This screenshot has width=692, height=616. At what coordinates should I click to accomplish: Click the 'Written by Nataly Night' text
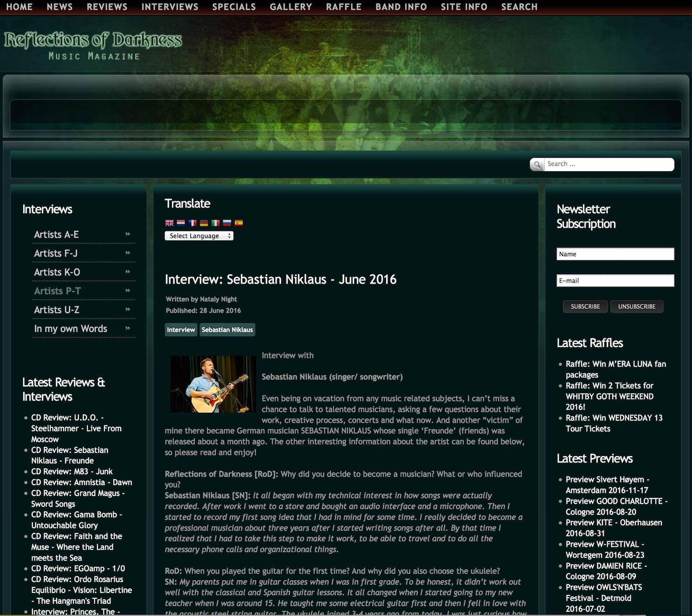[201, 299]
